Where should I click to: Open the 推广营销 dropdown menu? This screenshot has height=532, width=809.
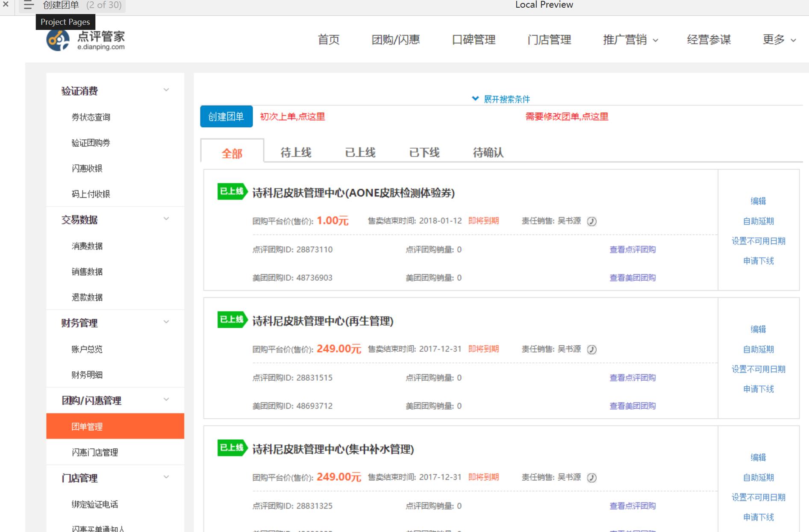630,40
